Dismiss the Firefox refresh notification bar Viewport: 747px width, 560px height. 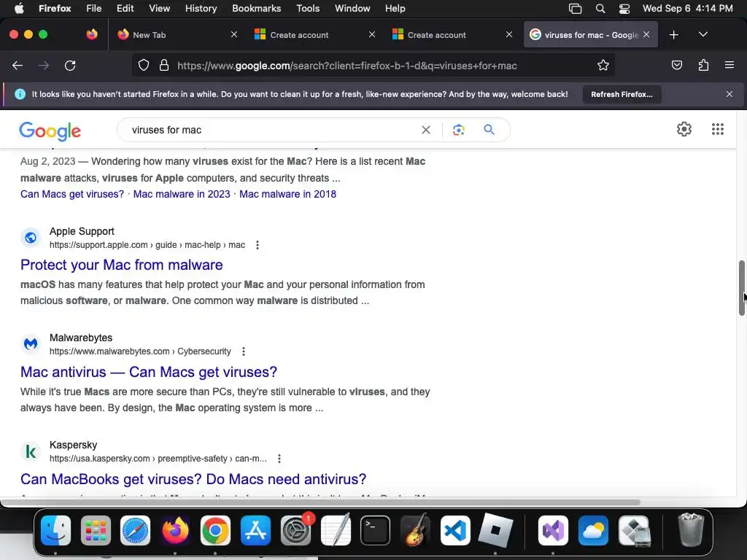(729, 94)
